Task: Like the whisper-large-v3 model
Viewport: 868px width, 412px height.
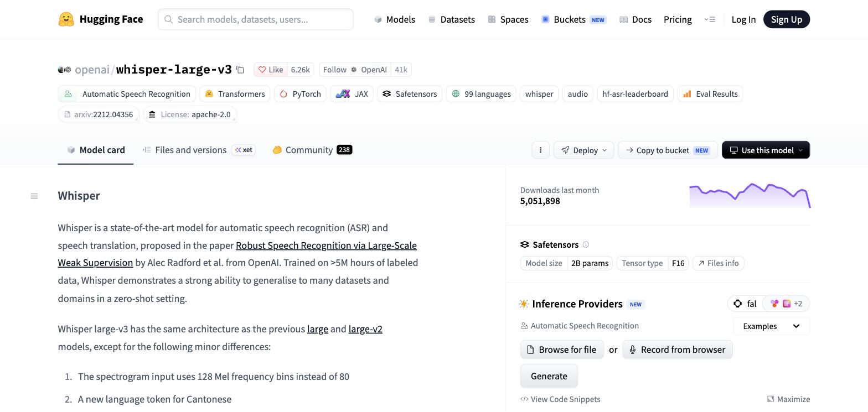Action: pyautogui.click(x=270, y=70)
